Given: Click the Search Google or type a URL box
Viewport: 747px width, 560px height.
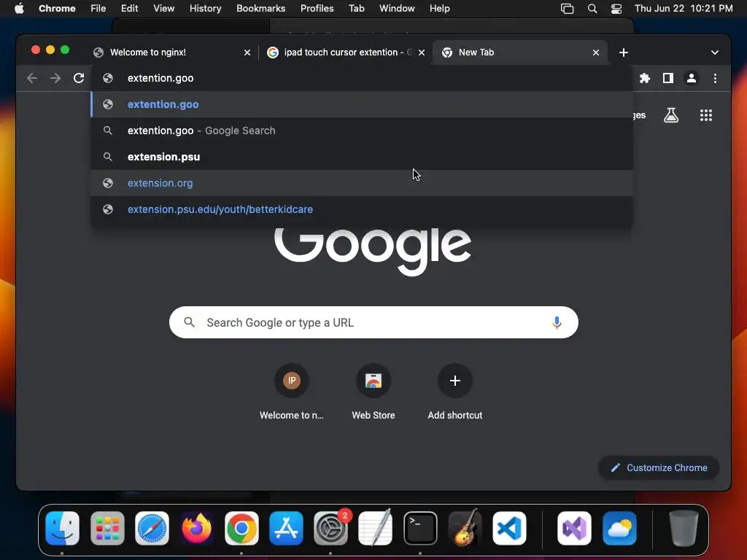Looking at the screenshot, I should [x=373, y=322].
